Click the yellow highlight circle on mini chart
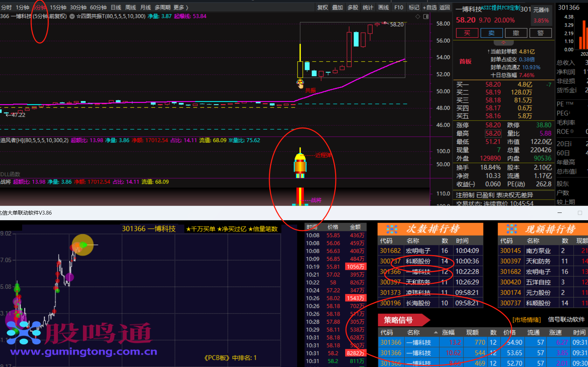The width and height of the screenshot is (588, 367). (83, 245)
